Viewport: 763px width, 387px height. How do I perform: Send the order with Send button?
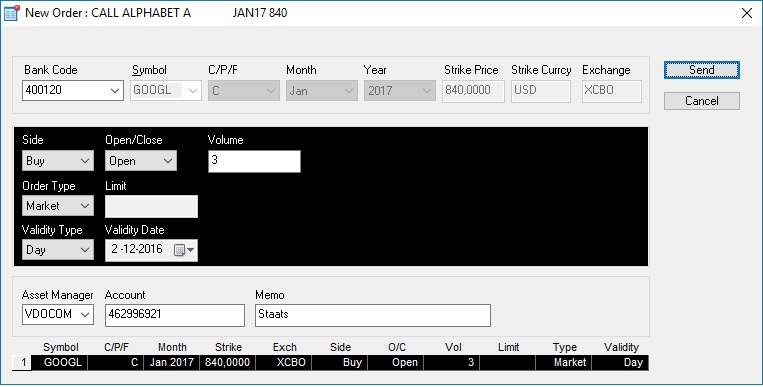point(702,70)
